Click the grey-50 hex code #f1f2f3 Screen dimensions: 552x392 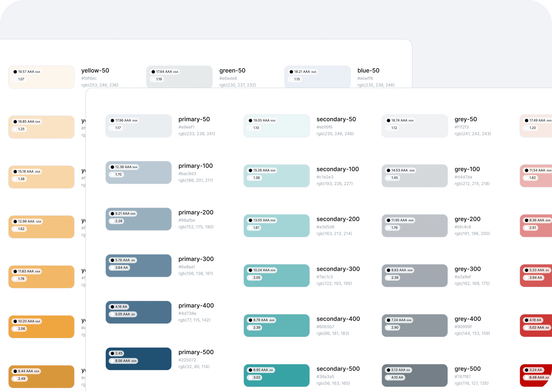461,127
